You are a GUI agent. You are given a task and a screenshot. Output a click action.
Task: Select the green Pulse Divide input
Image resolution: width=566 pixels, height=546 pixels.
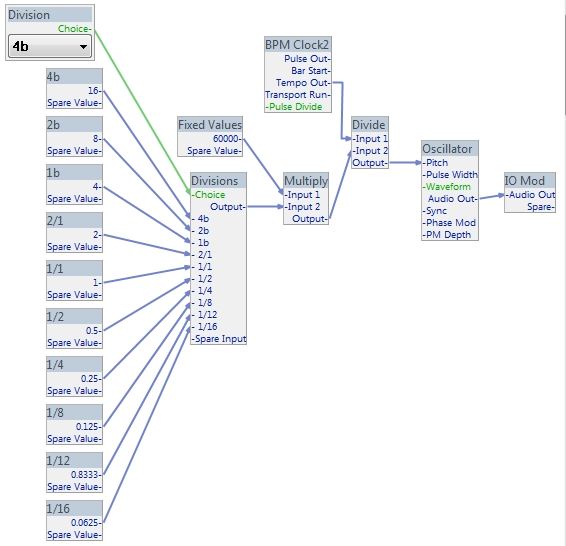294,106
